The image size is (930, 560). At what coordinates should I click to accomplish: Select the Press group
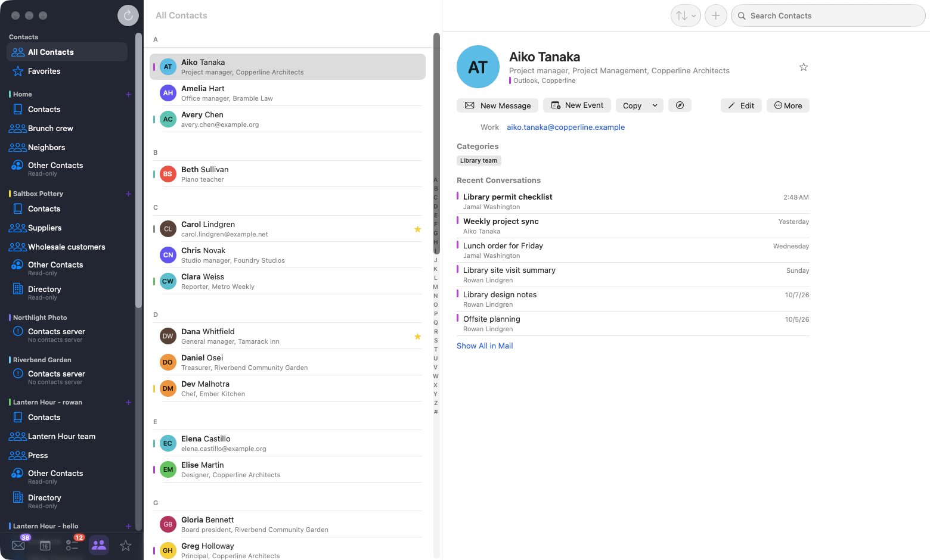click(67, 455)
